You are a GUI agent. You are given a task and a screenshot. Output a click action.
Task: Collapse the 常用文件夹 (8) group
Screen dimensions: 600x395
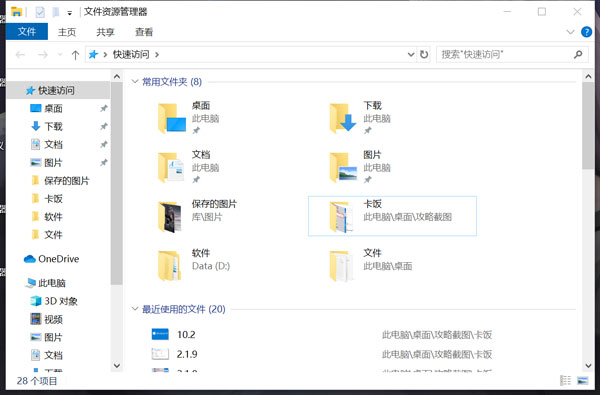135,82
